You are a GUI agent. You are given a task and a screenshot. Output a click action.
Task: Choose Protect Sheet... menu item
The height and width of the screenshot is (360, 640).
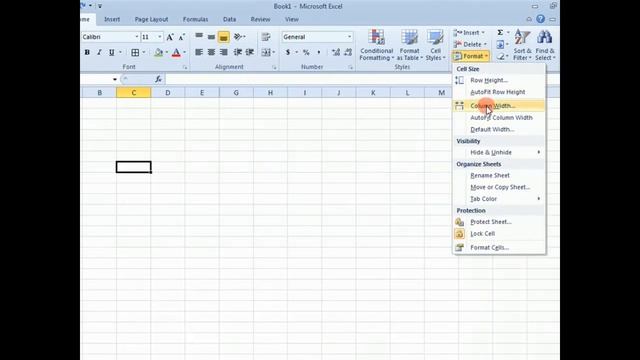pos(499,222)
